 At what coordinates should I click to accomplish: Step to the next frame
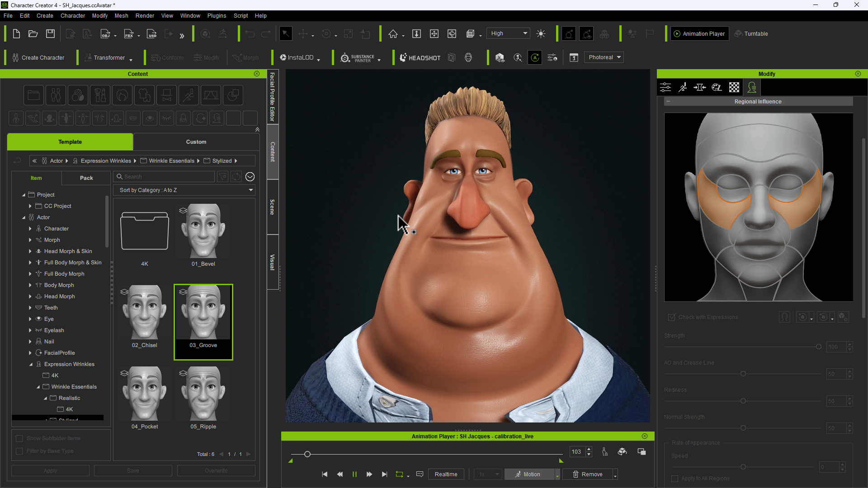pyautogui.click(x=369, y=474)
